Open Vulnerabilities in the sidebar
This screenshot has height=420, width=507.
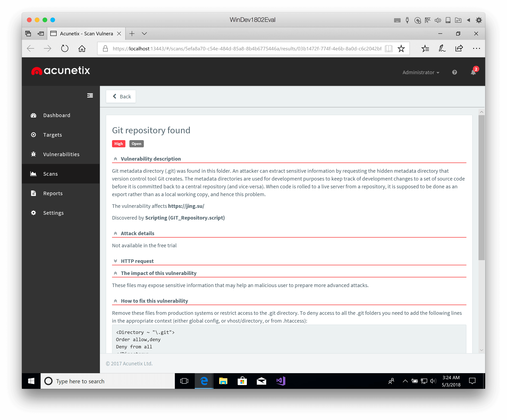coord(61,154)
